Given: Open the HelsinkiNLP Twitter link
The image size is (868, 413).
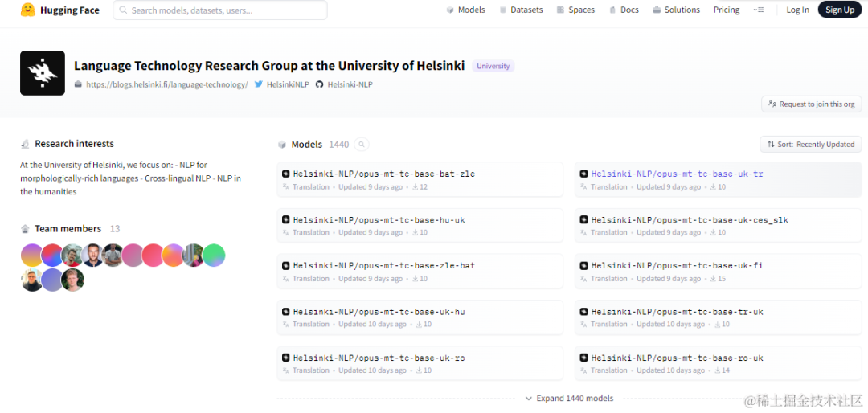Looking at the screenshot, I should point(282,84).
